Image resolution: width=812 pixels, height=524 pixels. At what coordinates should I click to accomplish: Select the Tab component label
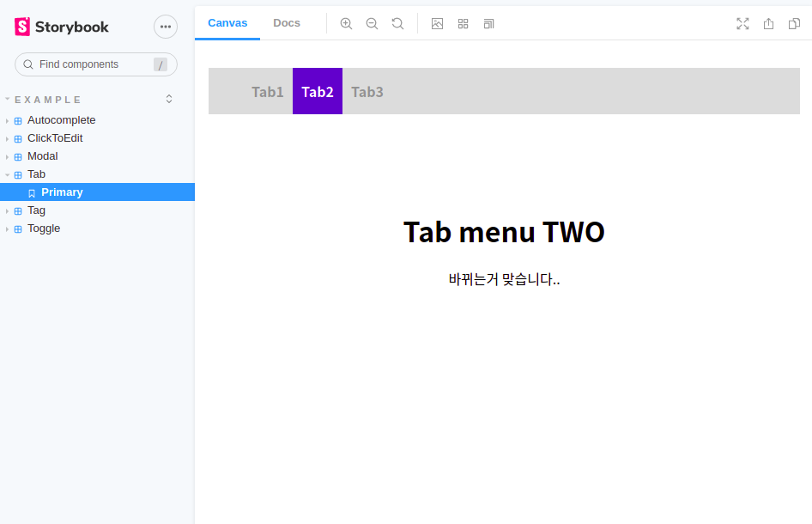pos(36,174)
